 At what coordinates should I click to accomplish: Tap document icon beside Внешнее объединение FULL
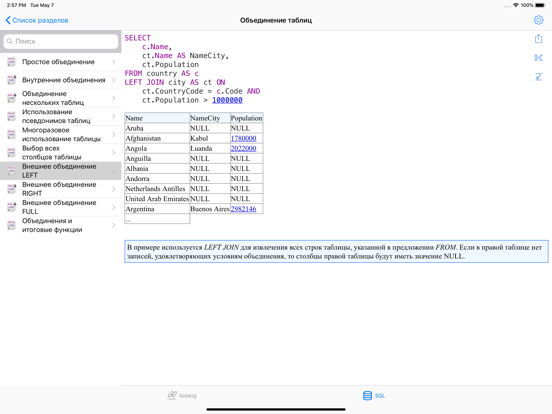point(12,207)
